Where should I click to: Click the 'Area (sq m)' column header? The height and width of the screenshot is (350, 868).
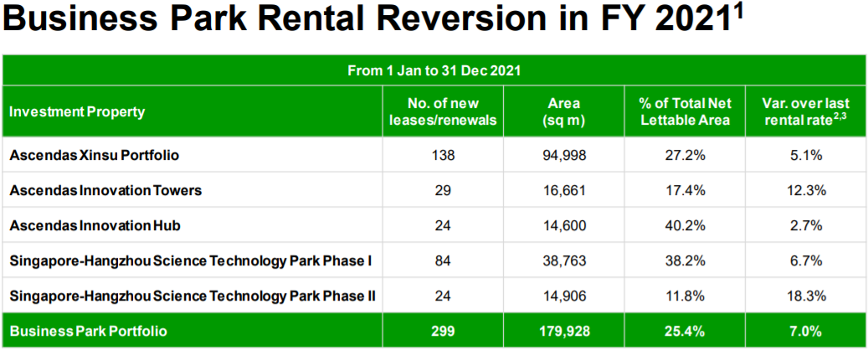pyautogui.click(x=563, y=112)
